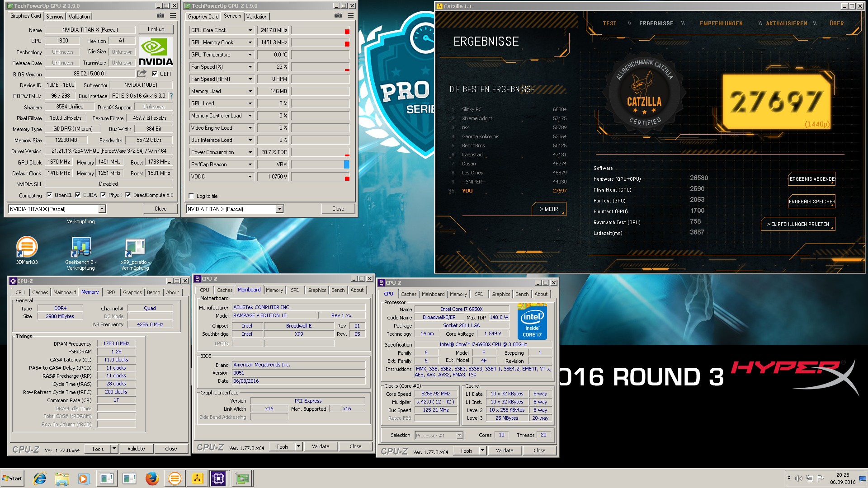Open the Windows Start button
Viewport: 868px width, 488px height.
[13, 479]
